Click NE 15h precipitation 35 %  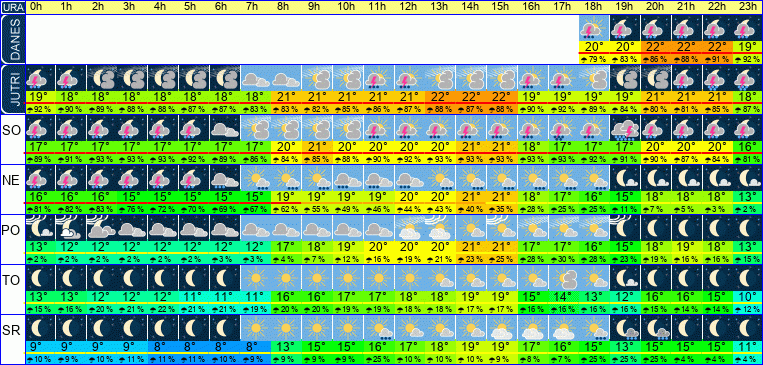501,208
